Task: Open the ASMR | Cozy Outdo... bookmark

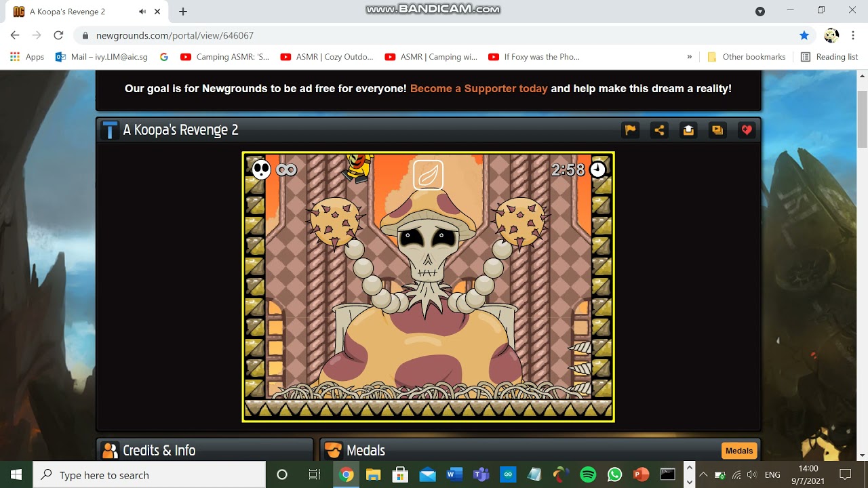Action: tap(327, 57)
